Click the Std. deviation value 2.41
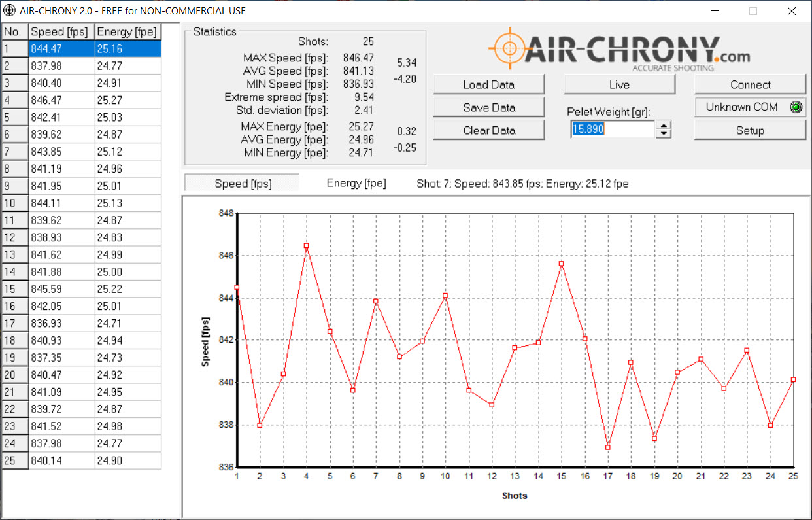The width and height of the screenshot is (812, 520). 363,110
